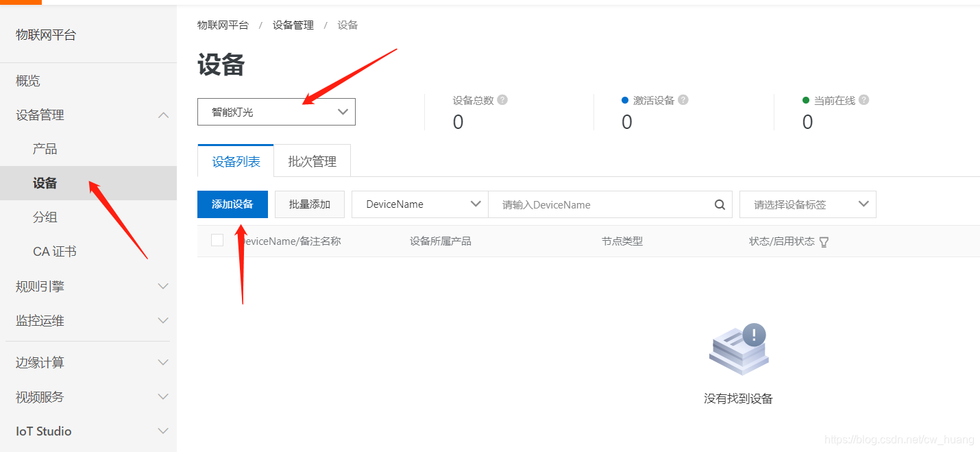Click the help icon next to 当前在线
The height and width of the screenshot is (452, 980).
pyautogui.click(x=863, y=100)
